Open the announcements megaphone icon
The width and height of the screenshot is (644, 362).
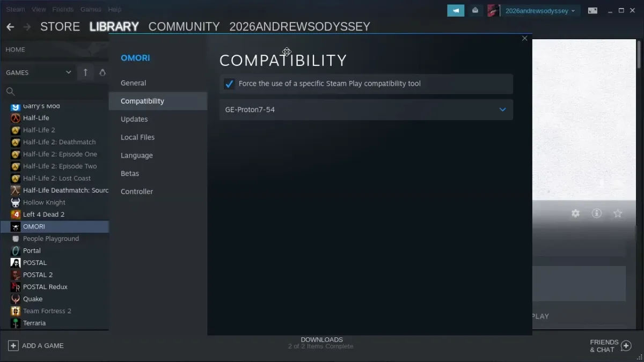tap(456, 10)
